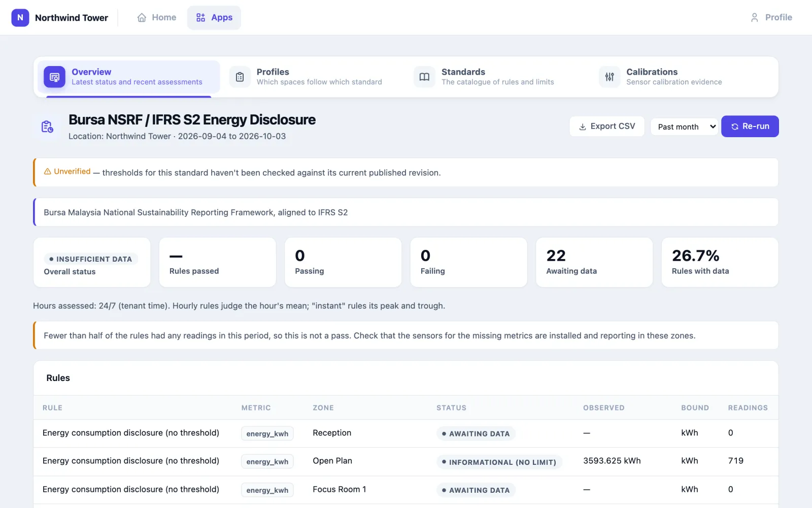Click the Profiles clipboard icon

click(240, 77)
